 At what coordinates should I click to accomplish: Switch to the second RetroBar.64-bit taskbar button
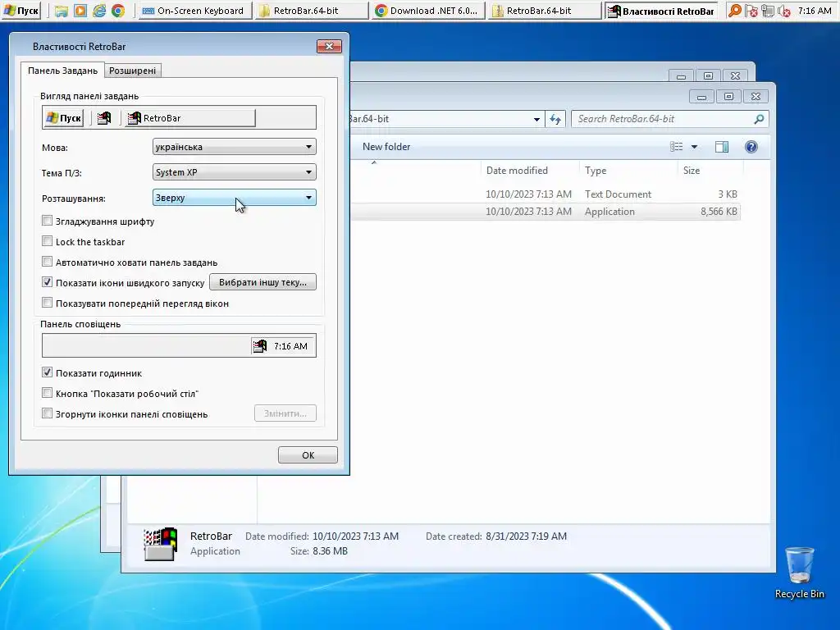coord(544,11)
